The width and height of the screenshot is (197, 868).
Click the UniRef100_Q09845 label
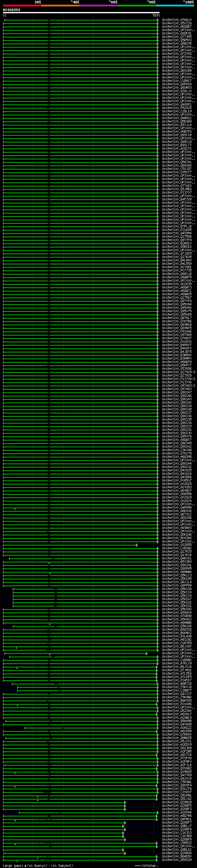pyautogui.click(x=177, y=772)
